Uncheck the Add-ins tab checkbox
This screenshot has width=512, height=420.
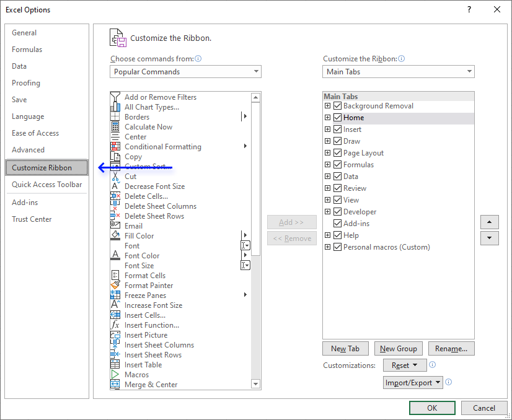[x=338, y=223]
